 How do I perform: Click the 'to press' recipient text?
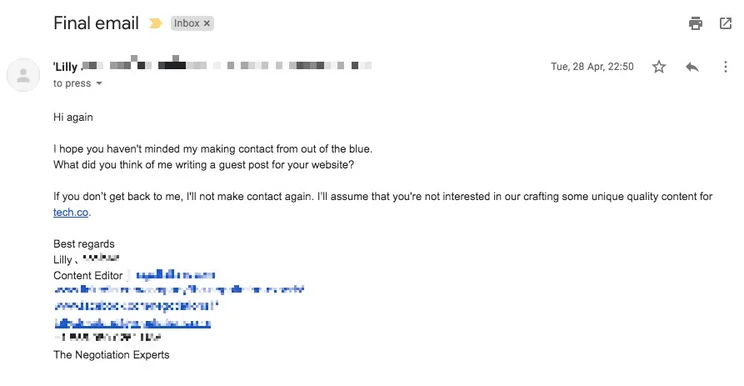[x=72, y=83]
